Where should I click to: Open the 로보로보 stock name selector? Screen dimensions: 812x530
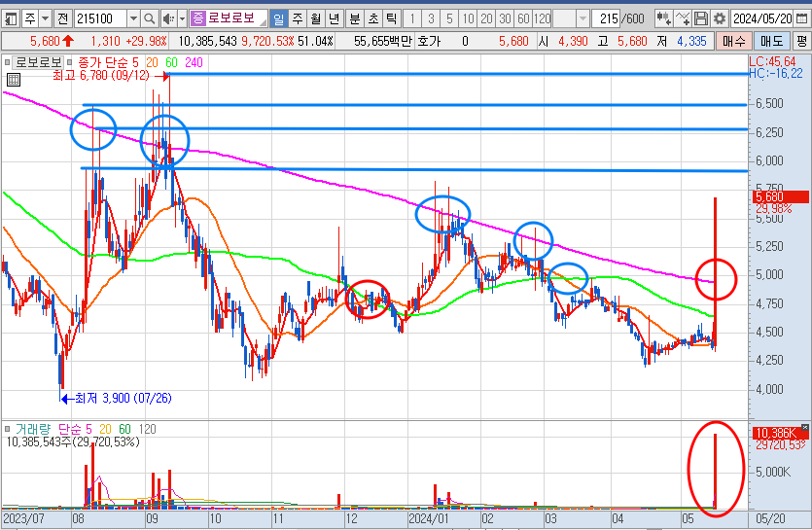coord(229,18)
